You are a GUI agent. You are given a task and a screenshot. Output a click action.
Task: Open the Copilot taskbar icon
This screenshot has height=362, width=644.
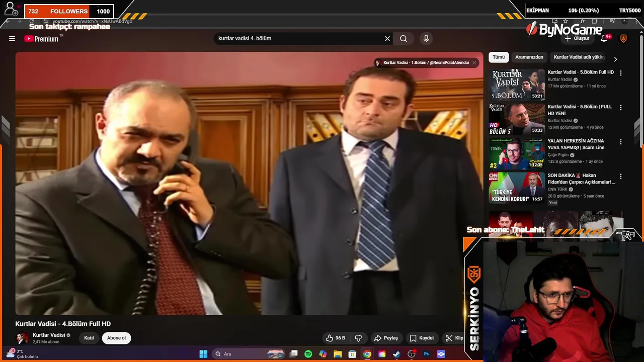coord(323,354)
